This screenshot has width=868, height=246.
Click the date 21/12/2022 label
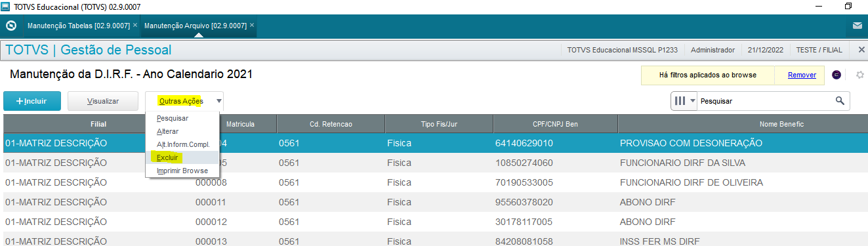[765, 50]
